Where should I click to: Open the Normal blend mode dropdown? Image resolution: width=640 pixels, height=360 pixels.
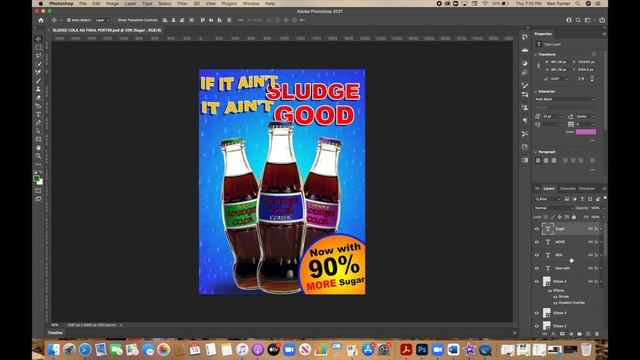[553, 208]
